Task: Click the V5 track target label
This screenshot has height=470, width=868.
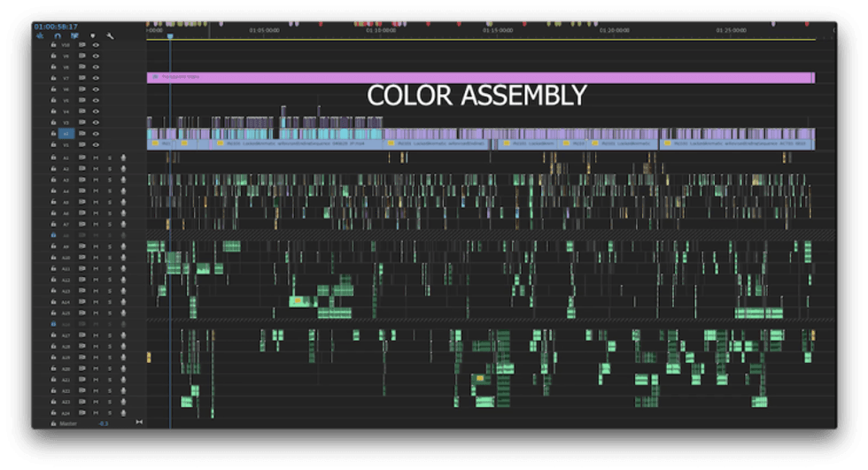Action: point(66,100)
